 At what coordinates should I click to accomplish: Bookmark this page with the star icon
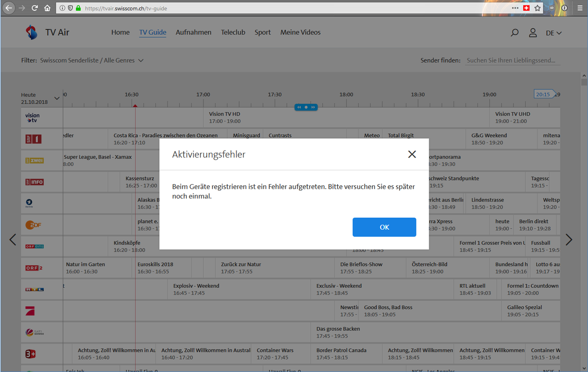pos(538,8)
